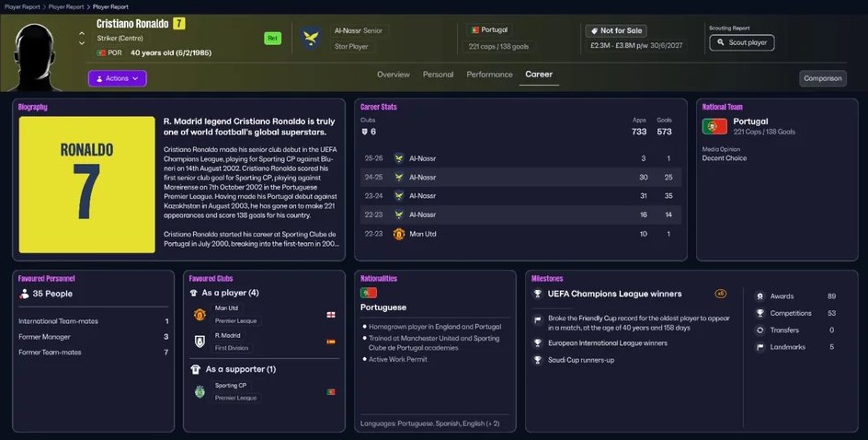The height and width of the screenshot is (440, 868).
Task: Click the trophy icon beside Saudi Cup runners-up
Action: tap(537, 360)
